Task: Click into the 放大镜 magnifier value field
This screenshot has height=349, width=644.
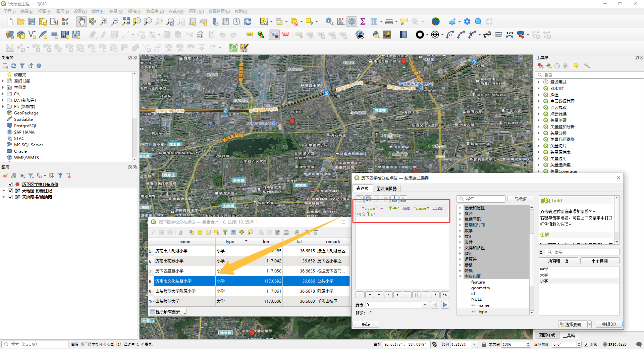Action: (514, 344)
